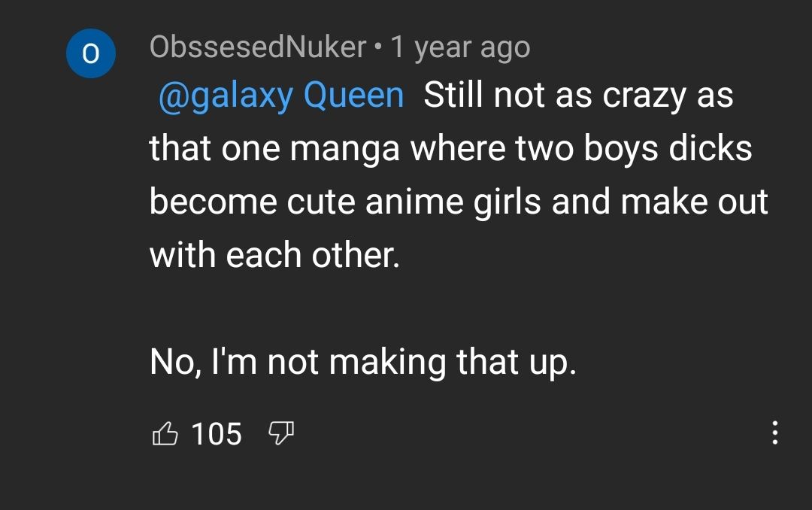The width and height of the screenshot is (812, 510).
Task: Click the text 'Still not as crazy as'
Action: 578,96
